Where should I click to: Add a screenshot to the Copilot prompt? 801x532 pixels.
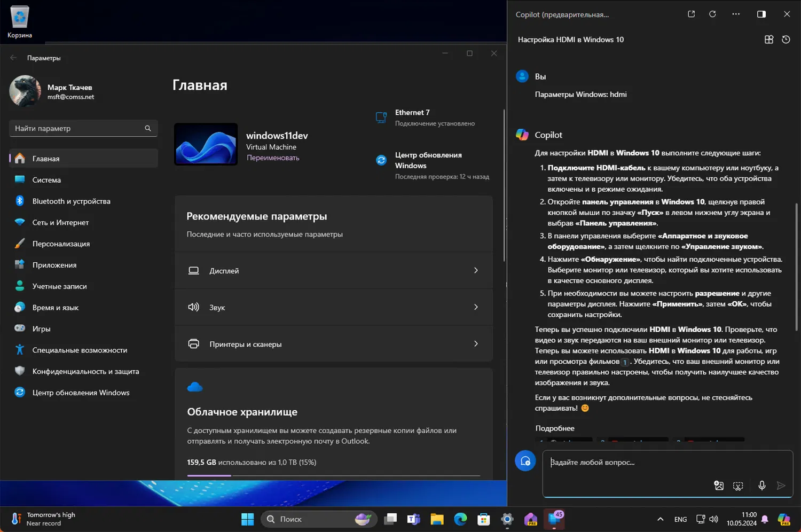pos(738,486)
